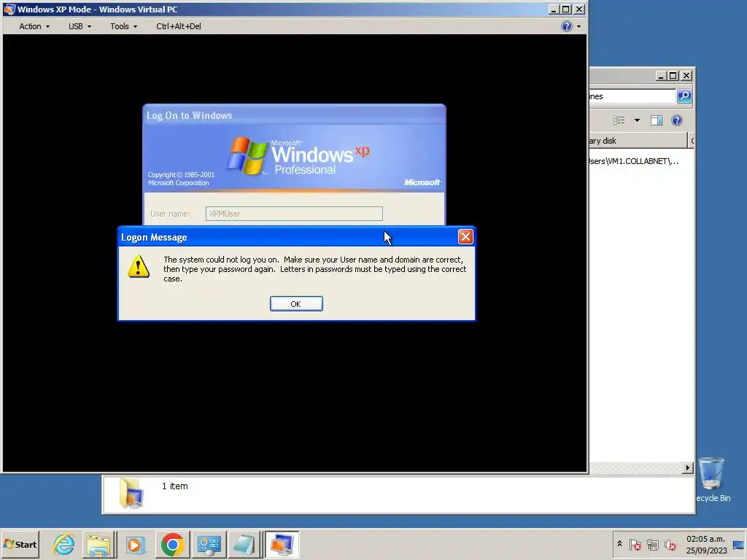This screenshot has width=747, height=560.
Task: Click the '1 item' status text
Action: (x=175, y=486)
